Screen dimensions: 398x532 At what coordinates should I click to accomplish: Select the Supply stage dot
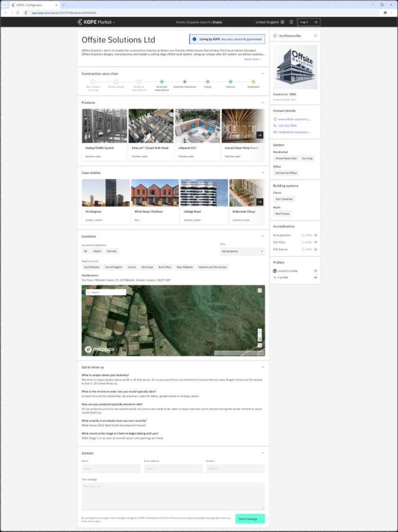click(x=207, y=82)
